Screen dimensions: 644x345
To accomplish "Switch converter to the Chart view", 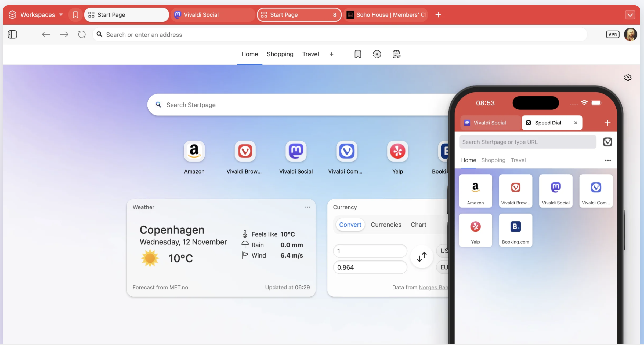I will click(x=418, y=225).
